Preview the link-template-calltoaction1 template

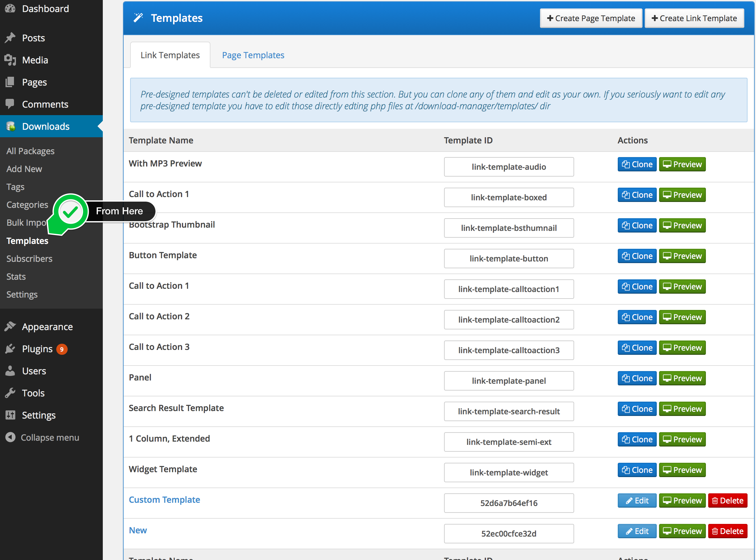coord(682,287)
